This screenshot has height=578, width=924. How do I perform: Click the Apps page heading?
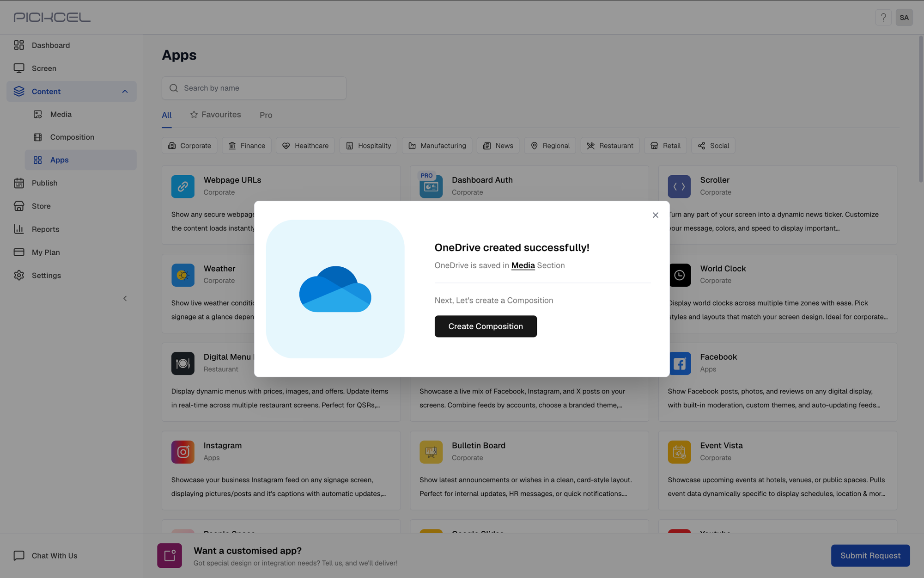(179, 55)
